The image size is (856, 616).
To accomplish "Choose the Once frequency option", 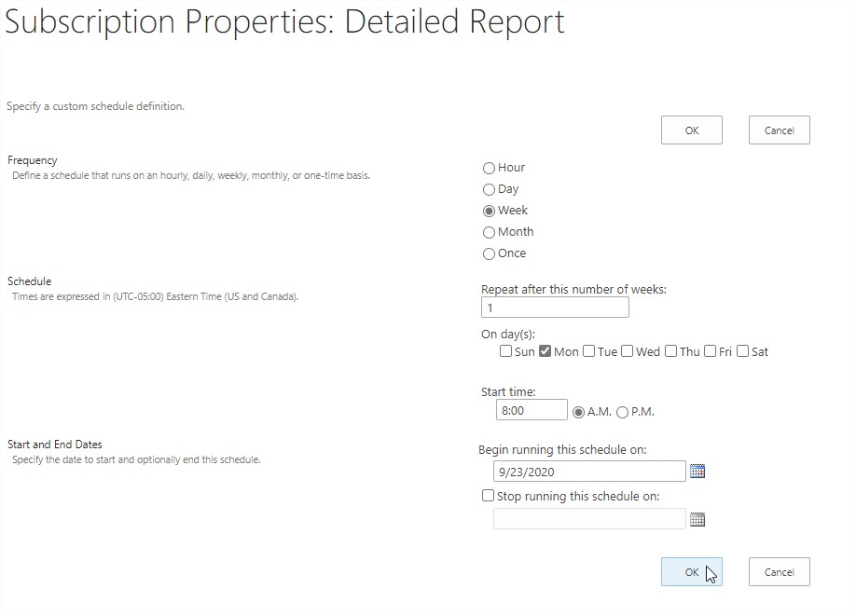I will 489,253.
